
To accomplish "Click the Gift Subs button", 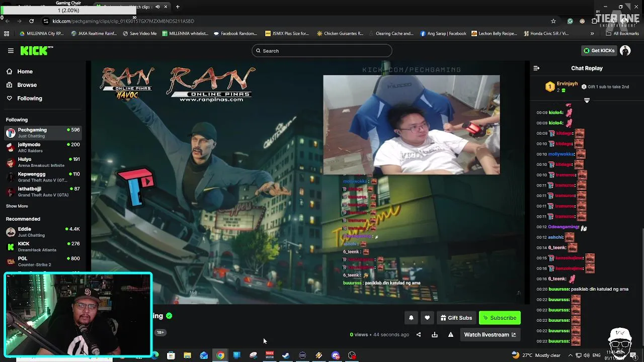I will point(456,318).
